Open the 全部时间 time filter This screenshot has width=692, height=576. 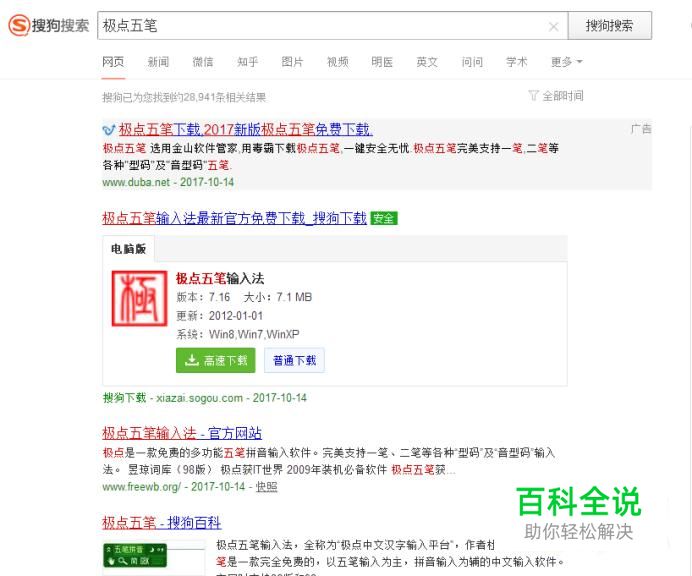(563, 96)
